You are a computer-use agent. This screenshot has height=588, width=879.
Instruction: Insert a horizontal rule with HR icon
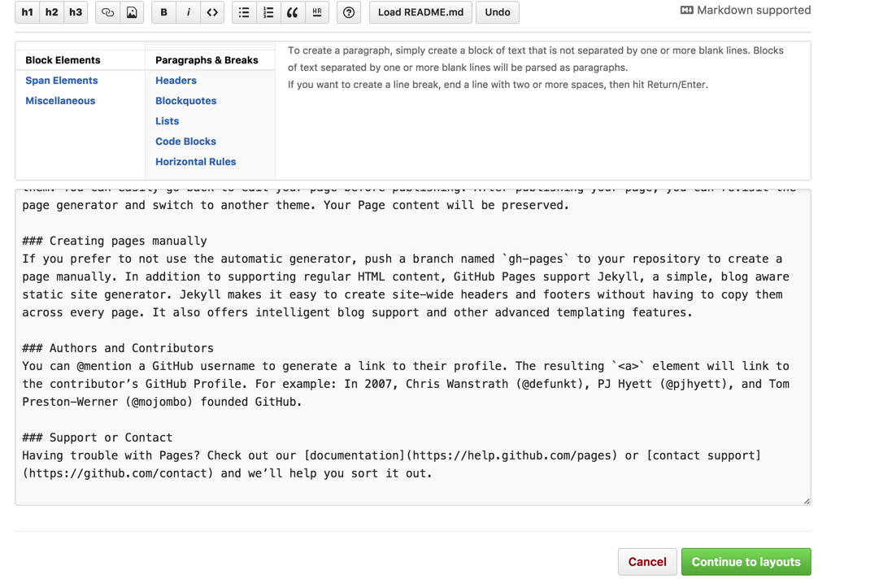tap(317, 12)
